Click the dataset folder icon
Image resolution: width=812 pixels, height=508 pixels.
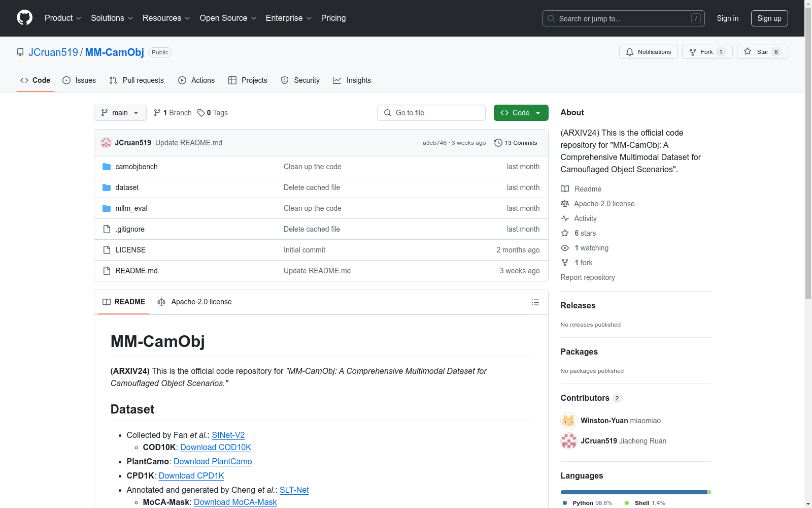(107, 187)
